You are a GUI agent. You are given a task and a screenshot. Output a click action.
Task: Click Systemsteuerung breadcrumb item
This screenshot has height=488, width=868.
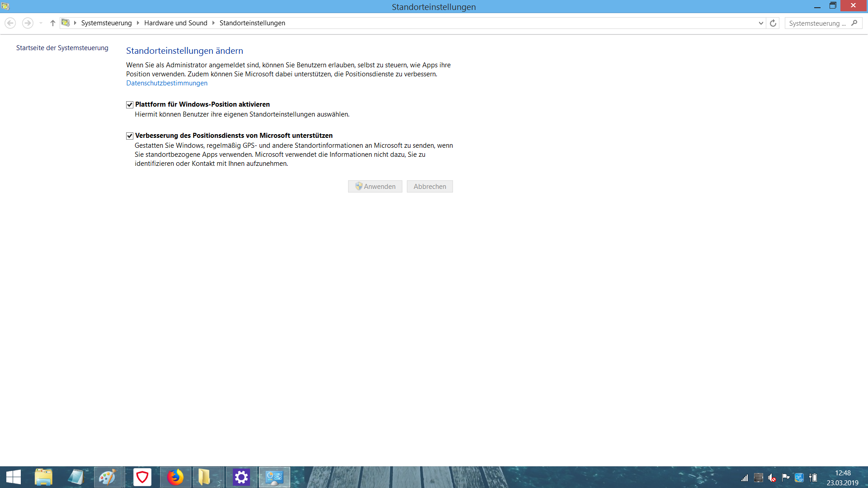tap(106, 23)
